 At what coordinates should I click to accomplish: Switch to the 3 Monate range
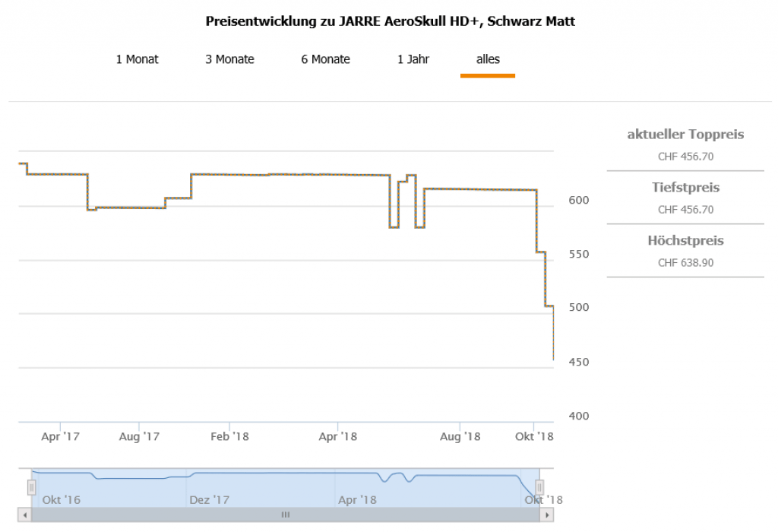(229, 59)
